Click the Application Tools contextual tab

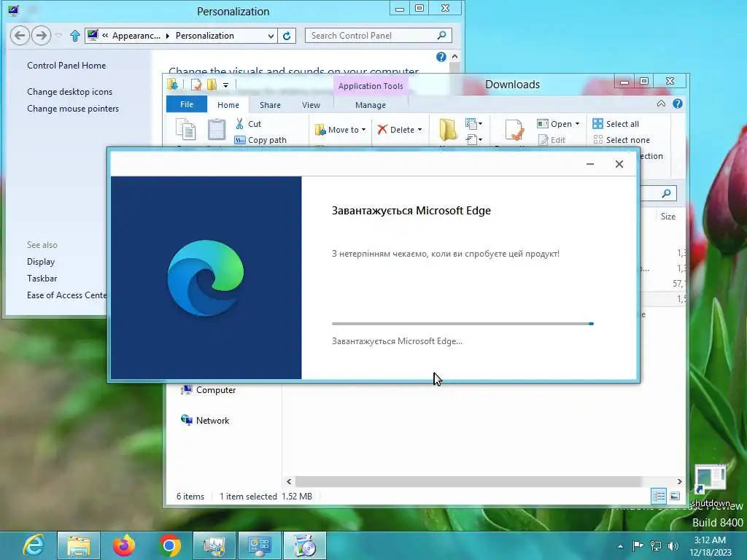point(371,86)
